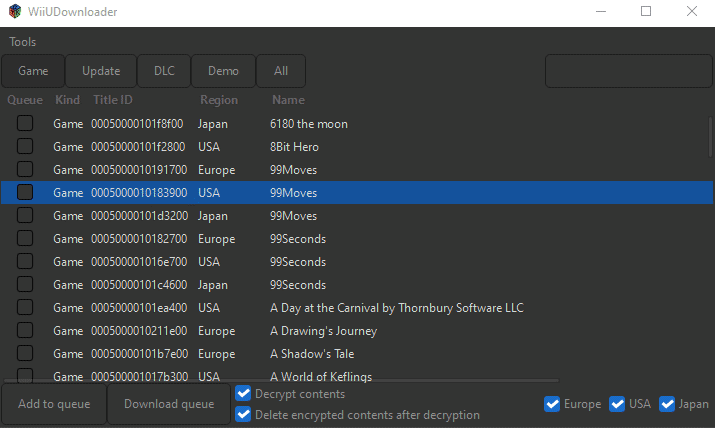This screenshot has height=428, width=715.
Task: Check queue box for 6180 the moon
Action: pyautogui.click(x=25, y=124)
